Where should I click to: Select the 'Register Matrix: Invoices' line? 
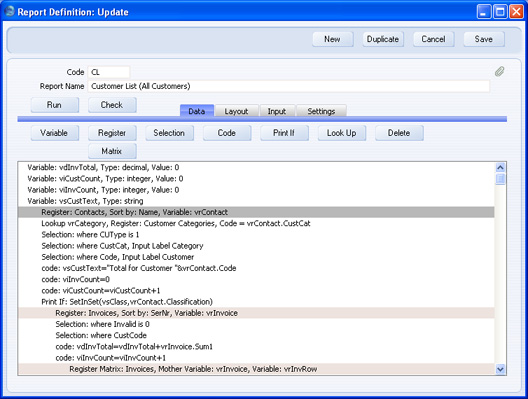[x=256, y=369]
